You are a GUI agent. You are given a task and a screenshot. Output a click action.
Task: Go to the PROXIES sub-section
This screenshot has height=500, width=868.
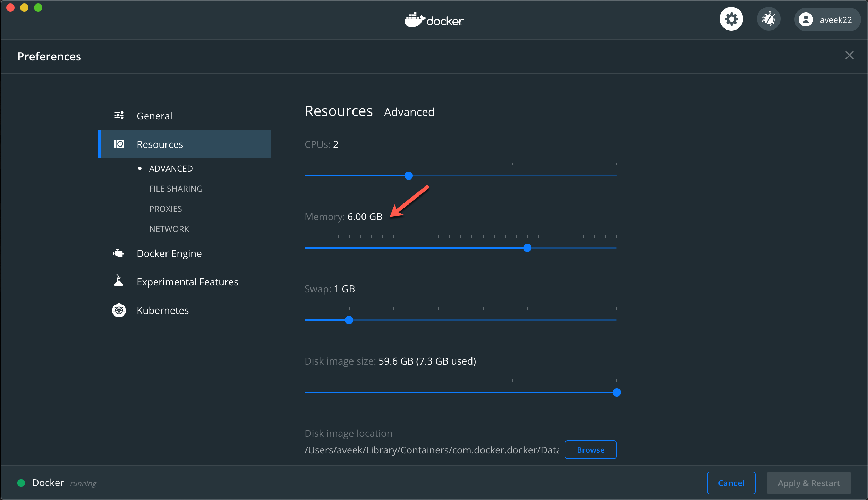tap(165, 209)
